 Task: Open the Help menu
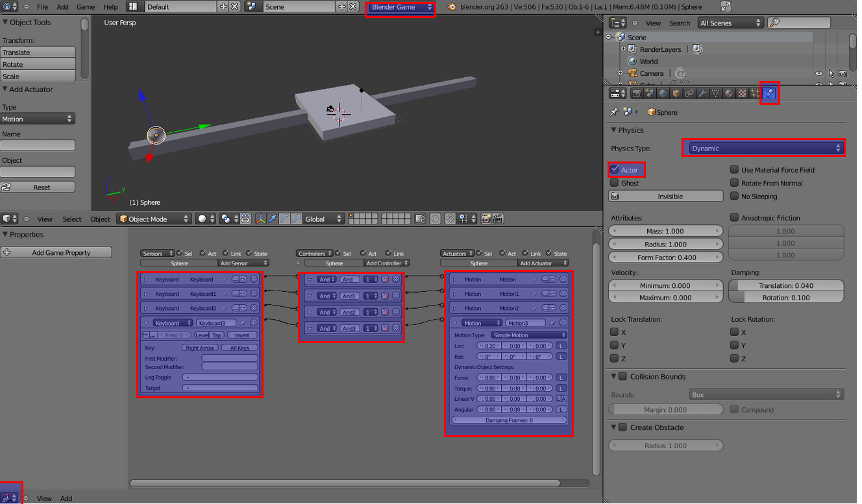[x=111, y=6]
